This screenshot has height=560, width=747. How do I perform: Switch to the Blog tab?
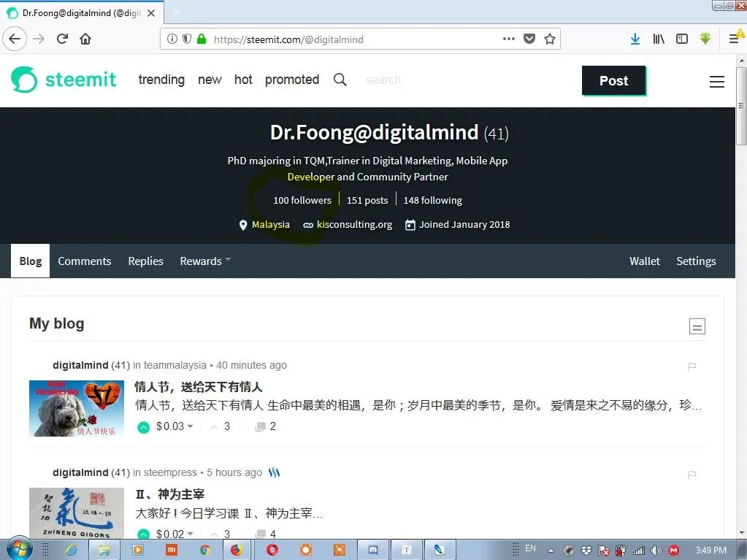click(x=31, y=261)
